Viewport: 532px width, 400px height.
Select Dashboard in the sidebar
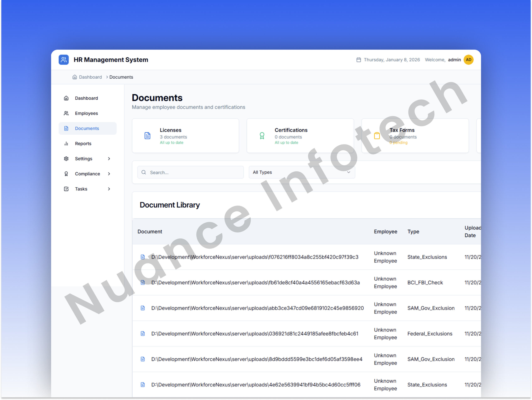(x=86, y=98)
